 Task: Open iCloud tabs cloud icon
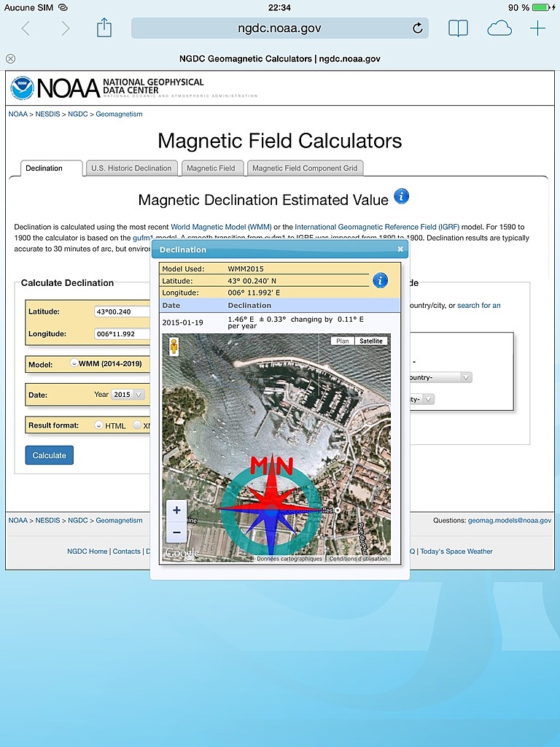point(499,29)
